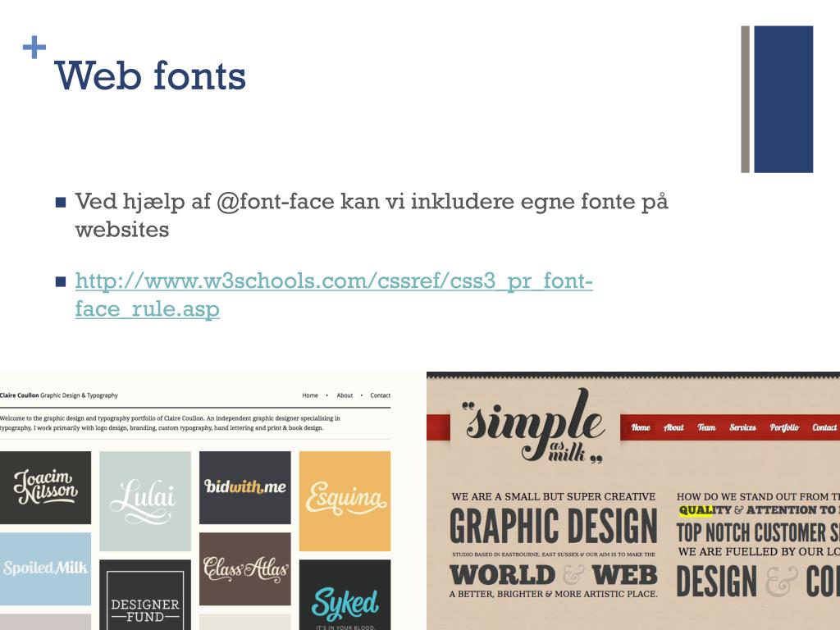Click the 'GRAPHIC DESIGN' heading

[x=554, y=526]
